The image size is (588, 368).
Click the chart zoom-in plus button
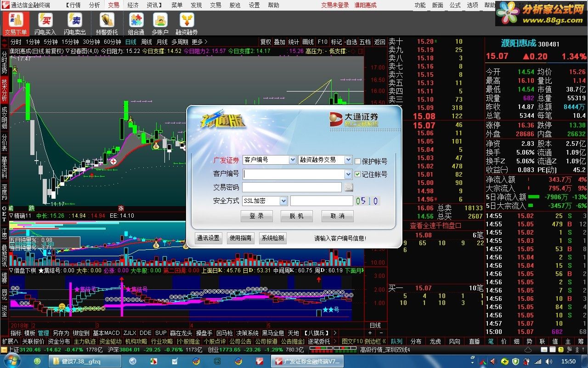tap(370, 333)
